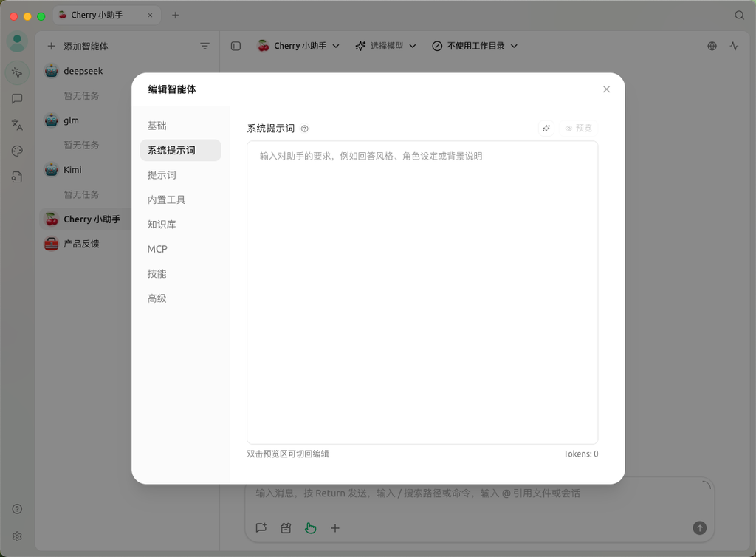Open the 知识库 tab
The width and height of the screenshot is (756, 557).
[180, 225]
